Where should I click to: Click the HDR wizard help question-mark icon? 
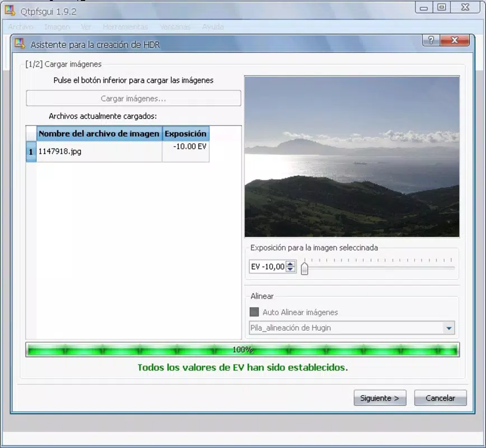(431, 40)
